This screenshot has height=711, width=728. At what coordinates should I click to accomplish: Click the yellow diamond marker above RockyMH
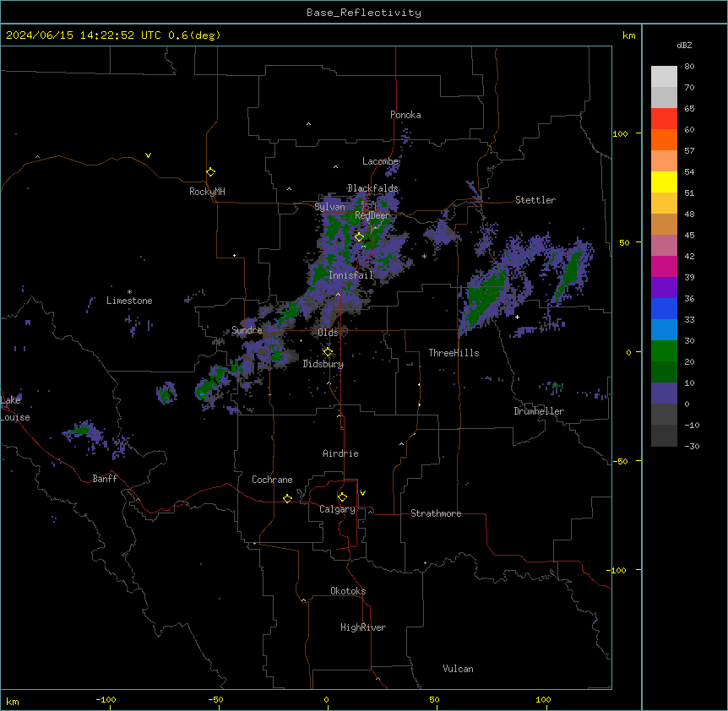coord(210,171)
